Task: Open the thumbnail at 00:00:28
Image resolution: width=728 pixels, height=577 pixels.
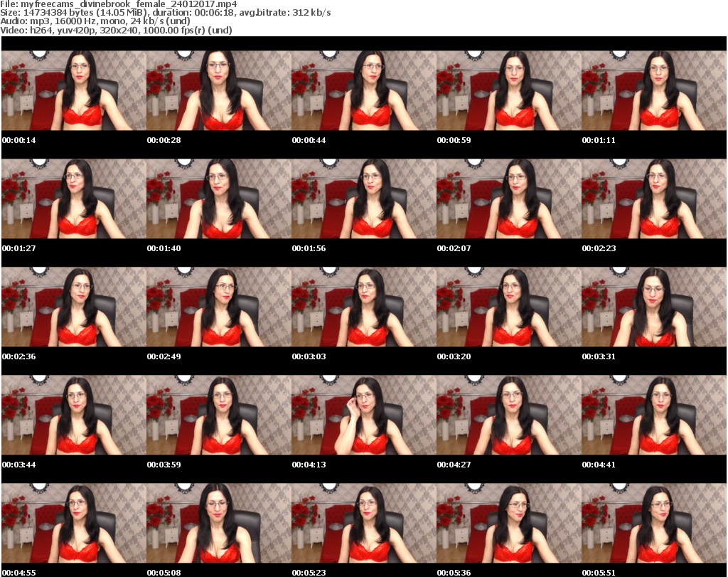Action: (219, 90)
